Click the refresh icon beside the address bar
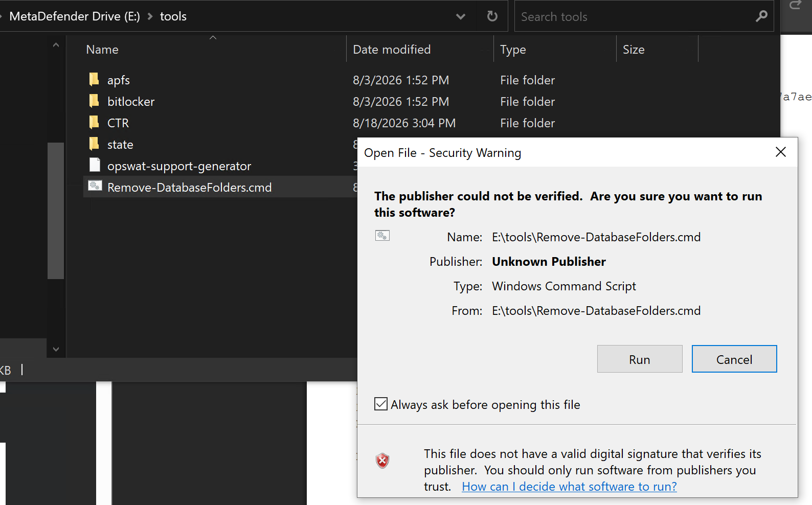The height and width of the screenshot is (505, 812). coord(492,16)
